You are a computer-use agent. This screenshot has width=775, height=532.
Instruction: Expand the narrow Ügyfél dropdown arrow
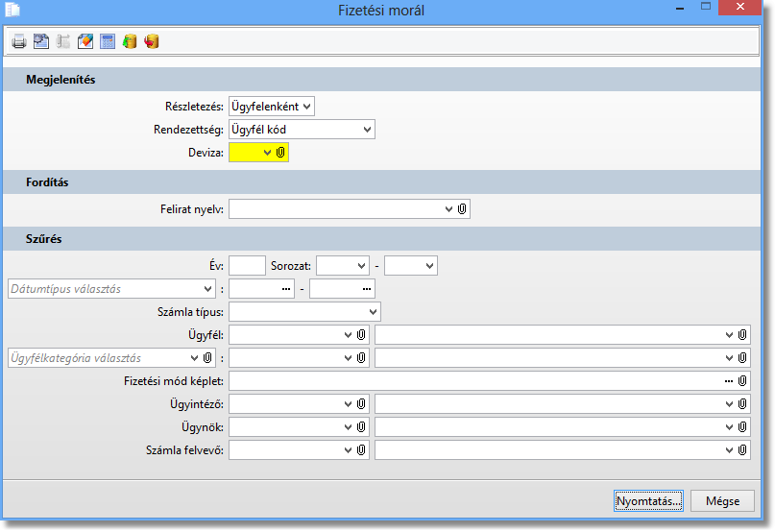point(348,335)
